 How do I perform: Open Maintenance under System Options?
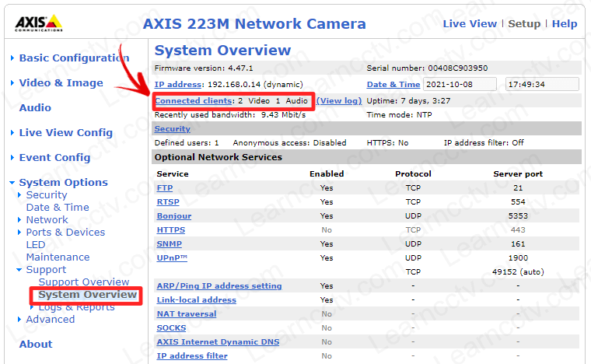point(58,257)
